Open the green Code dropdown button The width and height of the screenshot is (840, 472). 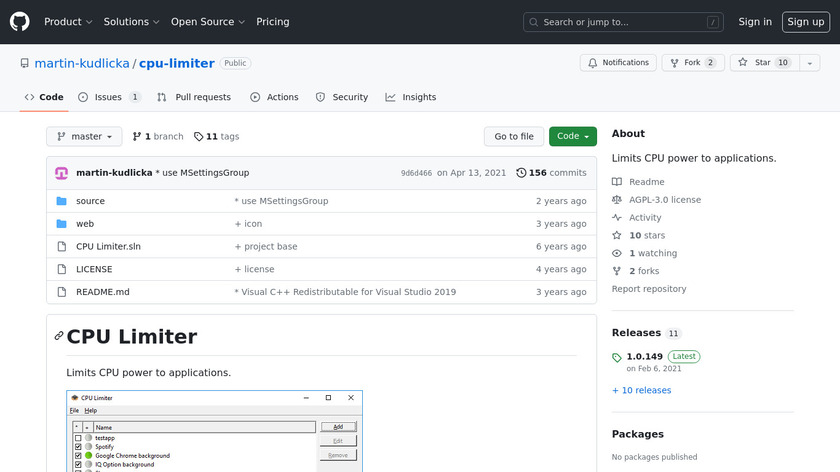tap(572, 137)
